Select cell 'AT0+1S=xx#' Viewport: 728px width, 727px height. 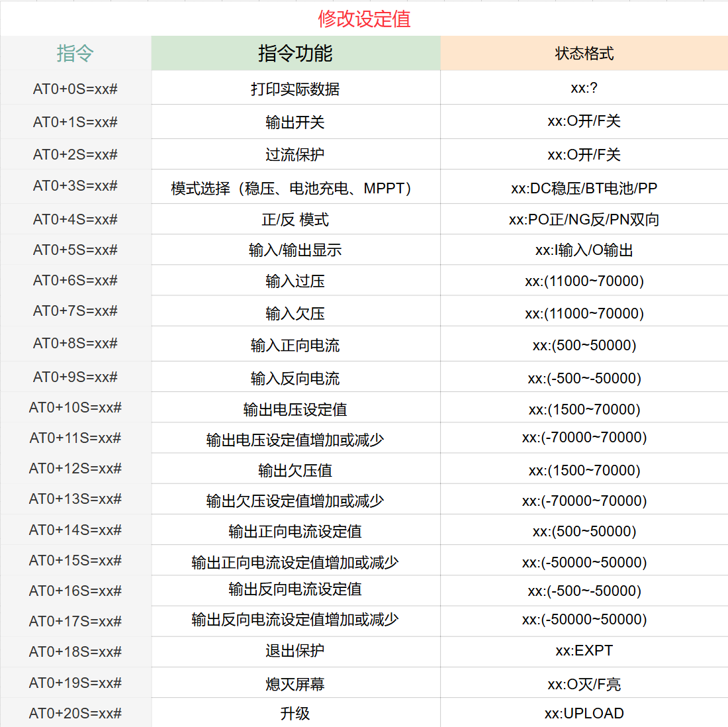coord(75,122)
